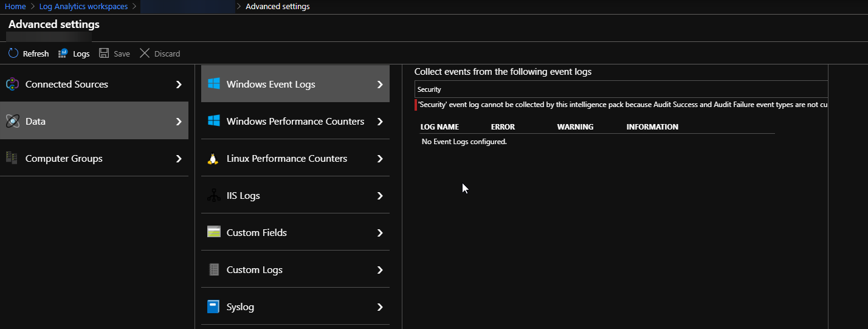
Task: Click the Syslog blue book icon
Action: (x=213, y=306)
